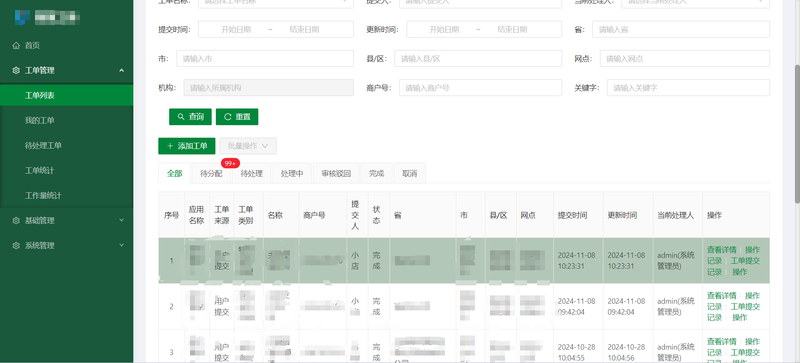
Task: Pick the 提交时间 end date (结束日期)
Action: [304, 30]
